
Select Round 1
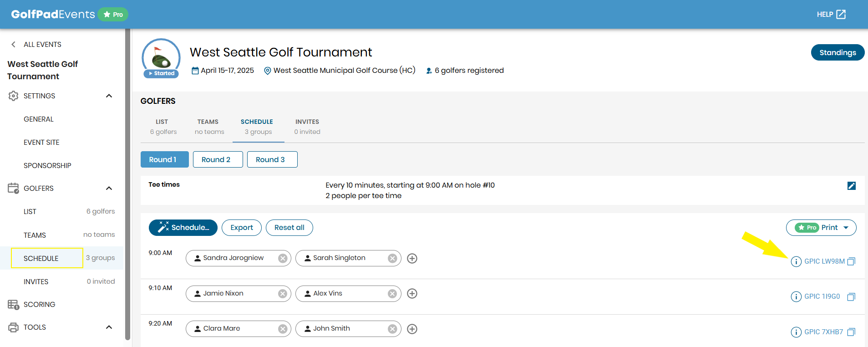165,159
